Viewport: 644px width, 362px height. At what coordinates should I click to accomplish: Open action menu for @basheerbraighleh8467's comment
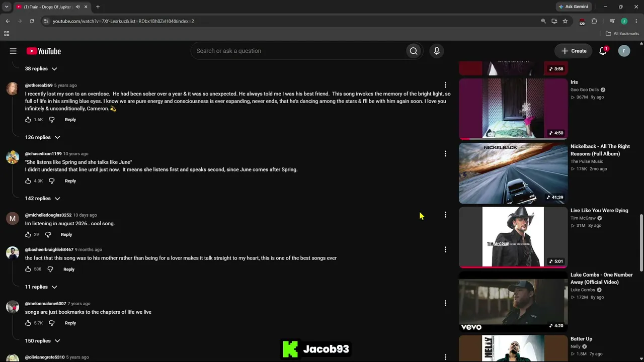coord(445,249)
